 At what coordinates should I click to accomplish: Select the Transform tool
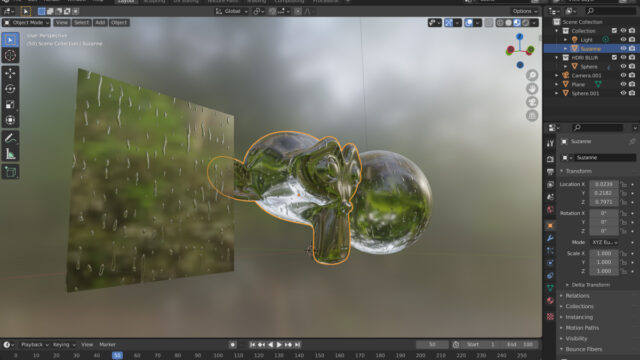[10, 120]
